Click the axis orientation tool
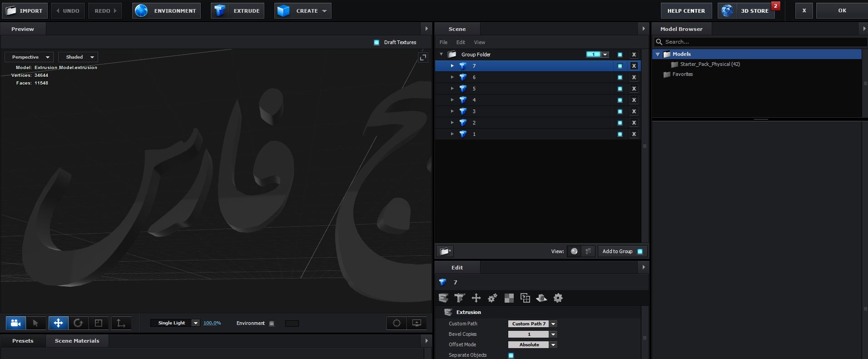This screenshot has width=868, height=359. coord(121,323)
